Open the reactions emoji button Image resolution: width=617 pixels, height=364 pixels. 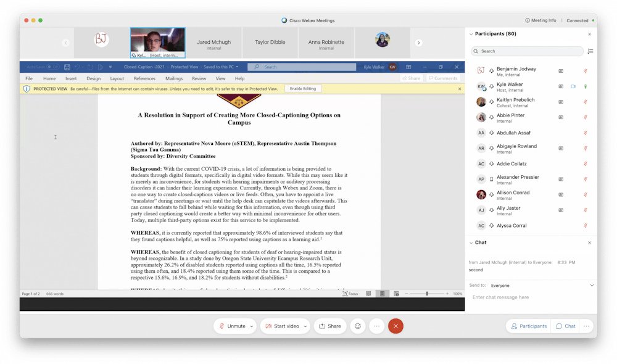click(357, 326)
